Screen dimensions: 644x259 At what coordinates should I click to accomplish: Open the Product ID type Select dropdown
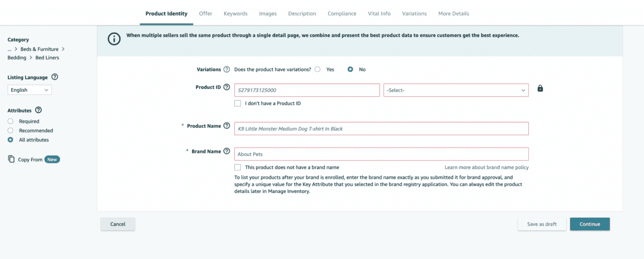click(x=455, y=90)
